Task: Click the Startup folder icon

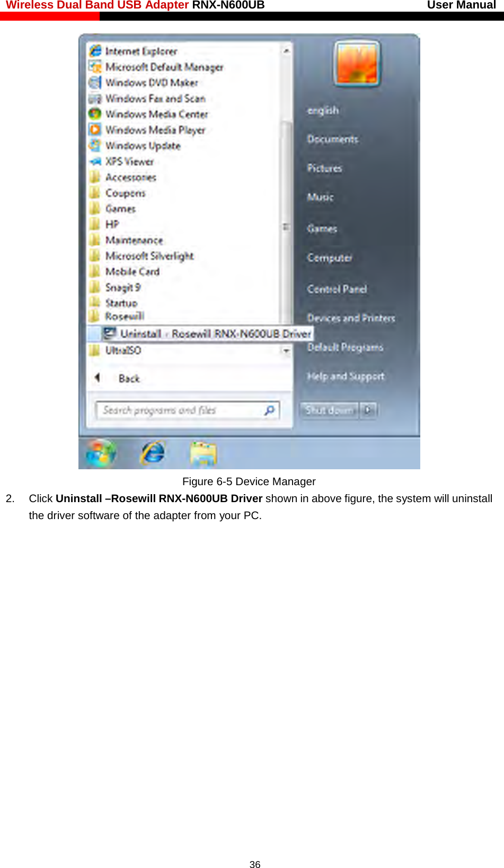Action: point(95,302)
